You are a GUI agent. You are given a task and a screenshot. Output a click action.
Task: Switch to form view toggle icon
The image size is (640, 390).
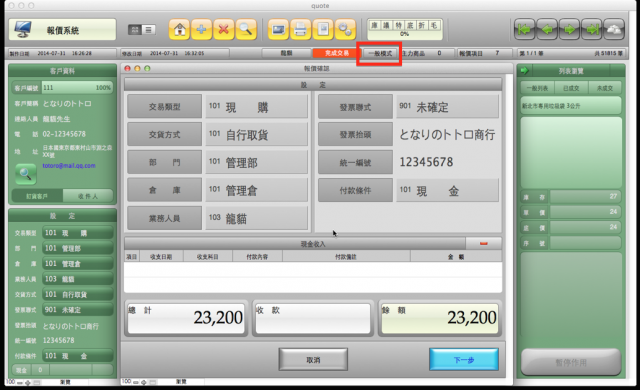[135, 30]
